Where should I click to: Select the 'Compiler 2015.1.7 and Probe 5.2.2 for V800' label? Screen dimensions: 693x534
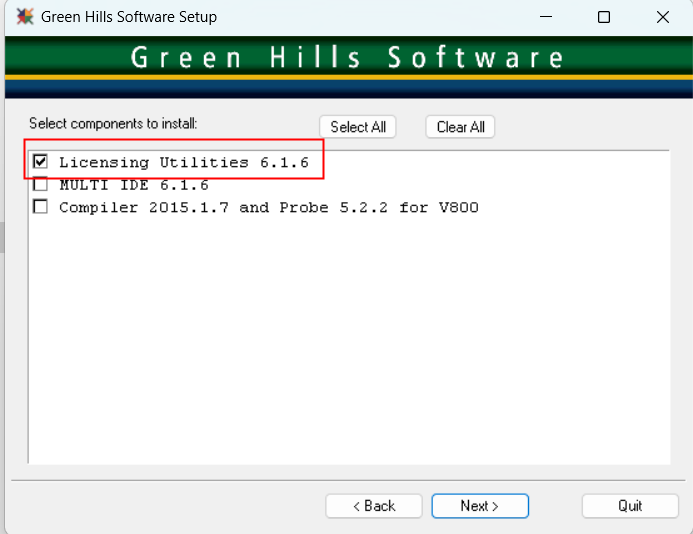269,207
